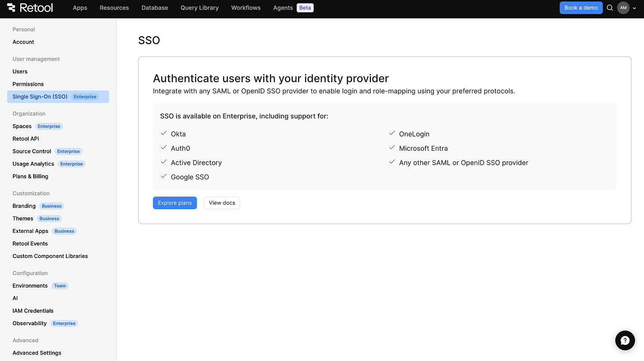Image resolution: width=644 pixels, height=361 pixels.
Task: Open the help question mark bubble
Action: click(625, 340)
